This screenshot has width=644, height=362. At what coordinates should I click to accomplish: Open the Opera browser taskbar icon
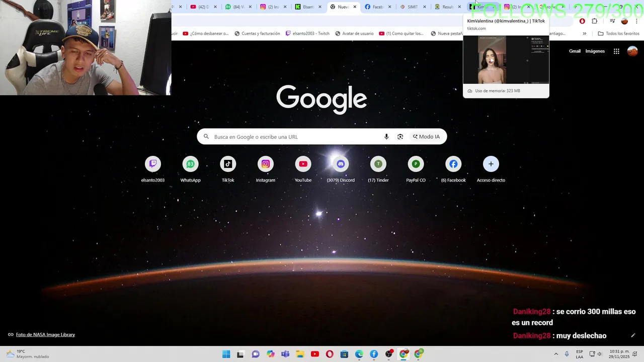tap(330, 354)
